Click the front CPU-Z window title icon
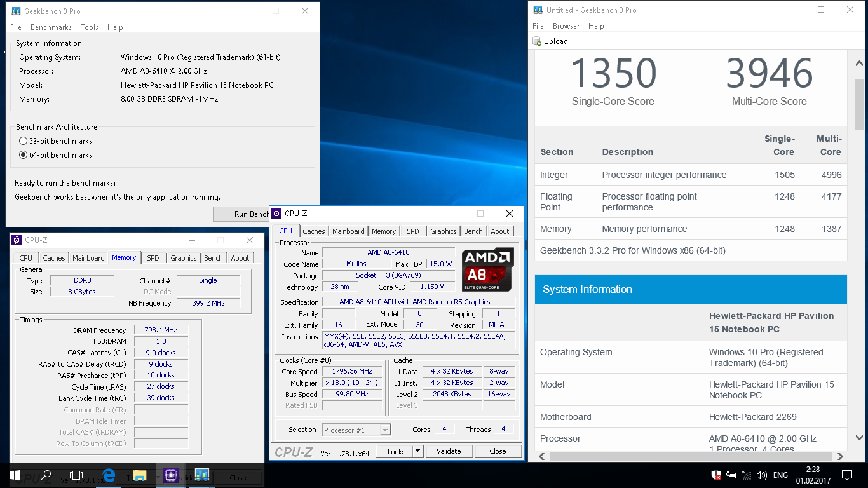 coord(277,213)
